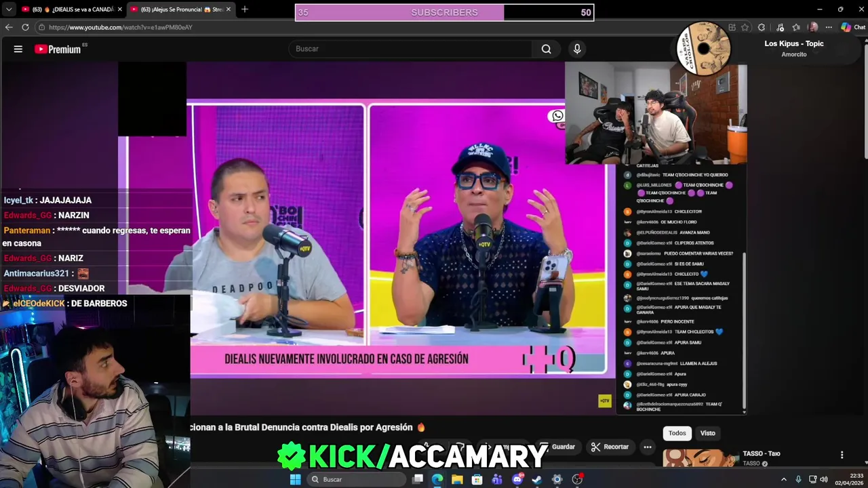Open Copilot Chat in the browser
Image resolution: width=868 pixels, height=488 pixels.
click(853, 27)
